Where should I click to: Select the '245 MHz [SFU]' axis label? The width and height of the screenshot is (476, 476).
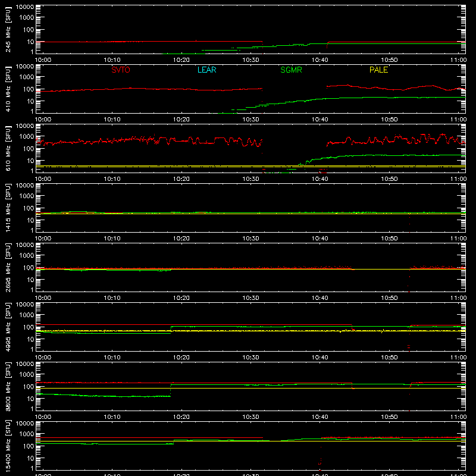coord(8,29)
